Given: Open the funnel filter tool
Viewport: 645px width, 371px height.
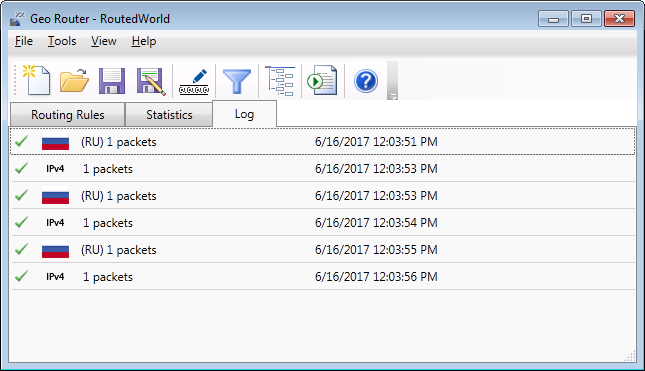Looking at the screenshot, I should point(237,81).
